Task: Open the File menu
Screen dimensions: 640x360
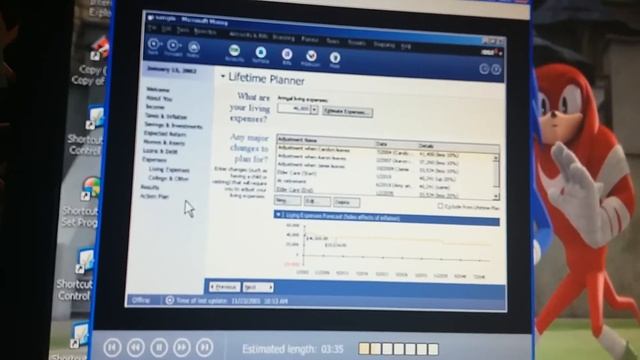Action: click(x=152, y=28)
